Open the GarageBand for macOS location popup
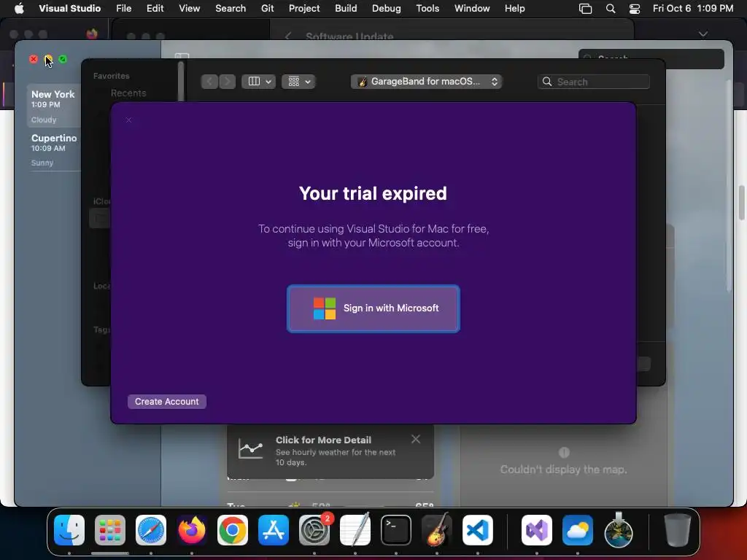The image size is (747, 560). point(426,82)
